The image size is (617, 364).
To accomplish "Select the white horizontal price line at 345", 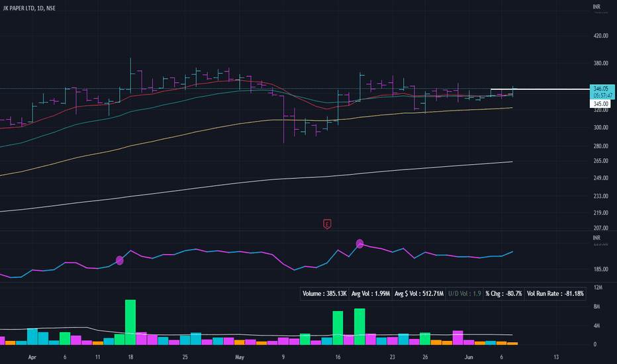I will (x=540, y=89).
